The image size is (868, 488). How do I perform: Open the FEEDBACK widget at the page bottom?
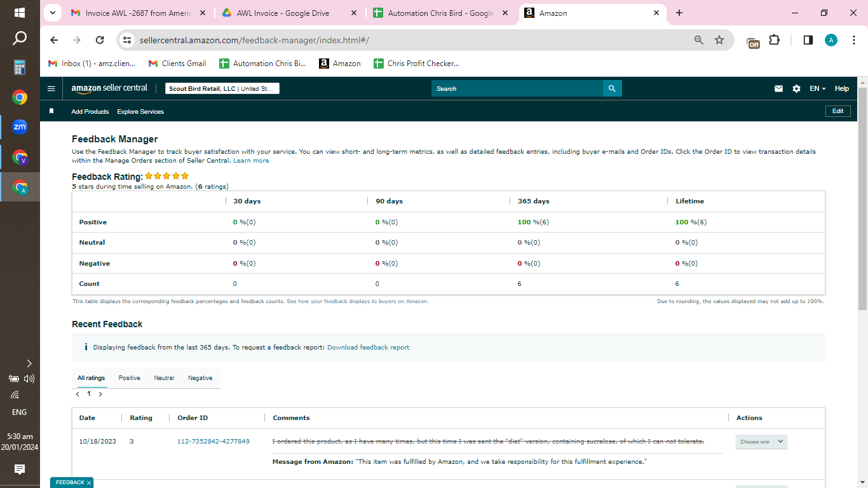point(70,483)
